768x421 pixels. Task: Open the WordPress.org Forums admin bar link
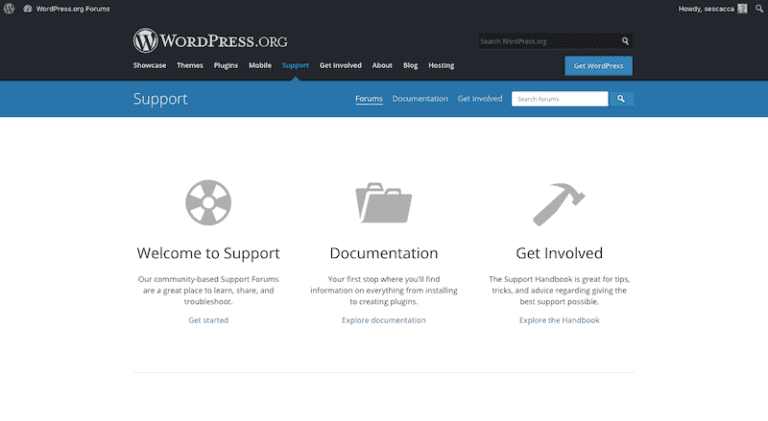pos(72,9)
